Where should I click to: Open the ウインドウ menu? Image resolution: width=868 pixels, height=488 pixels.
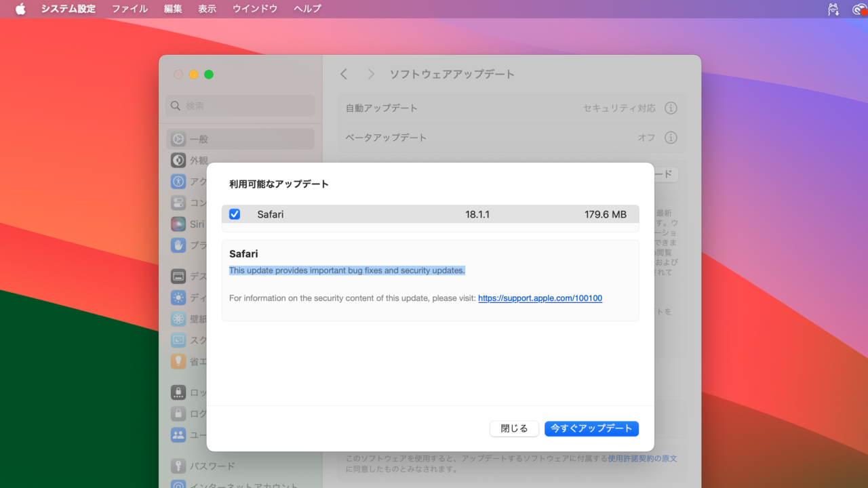tap(255, 9)
